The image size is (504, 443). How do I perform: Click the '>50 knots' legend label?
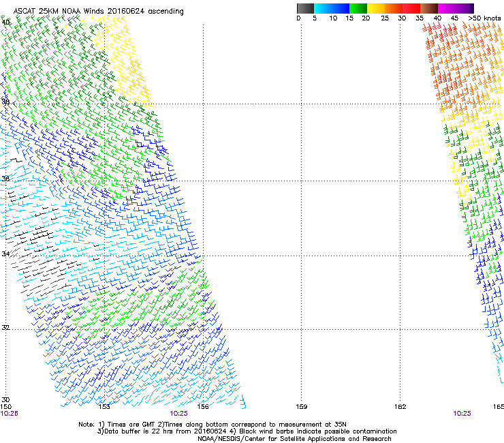coord(484,18)
